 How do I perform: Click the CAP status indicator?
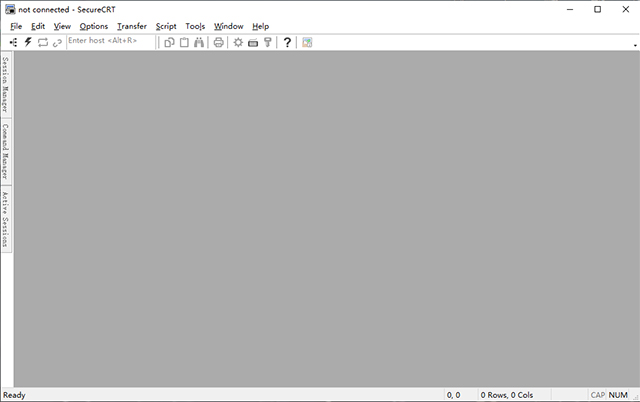[x=598, y=395]
